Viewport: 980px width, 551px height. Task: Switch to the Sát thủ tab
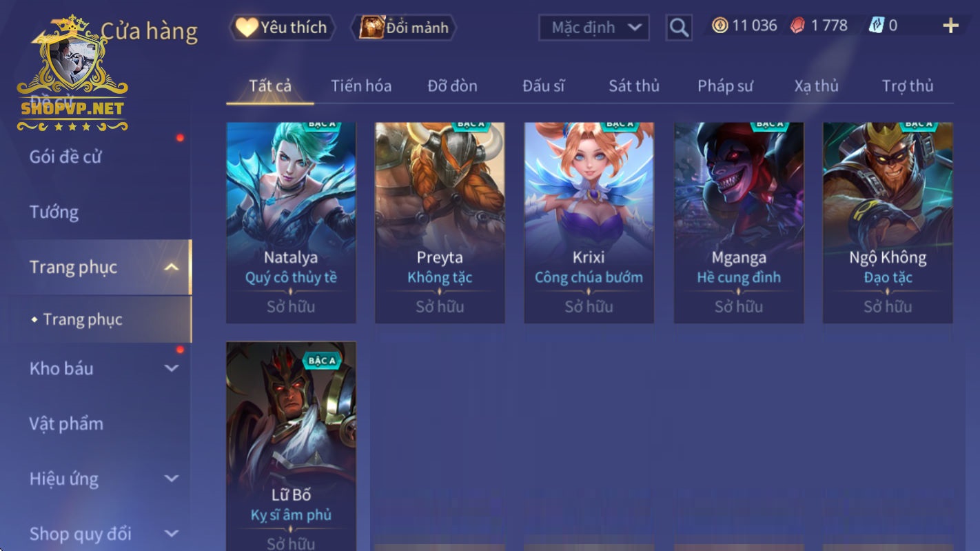coord(634,86)
